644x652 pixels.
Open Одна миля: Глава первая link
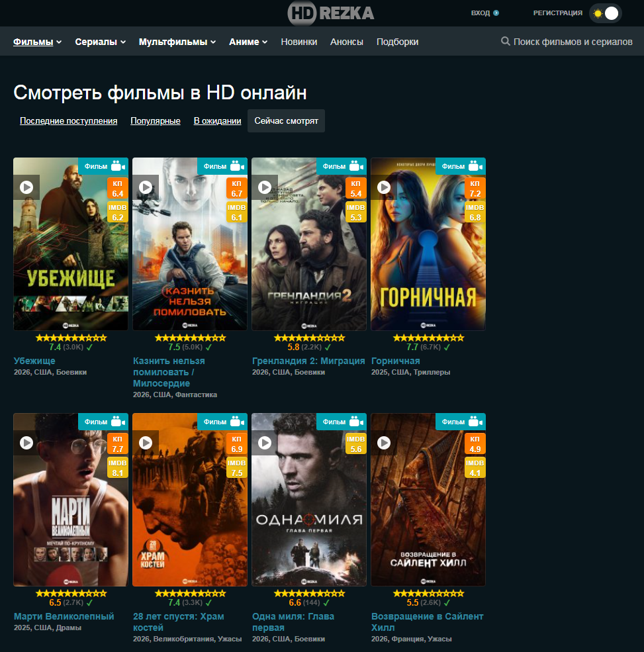293,622
